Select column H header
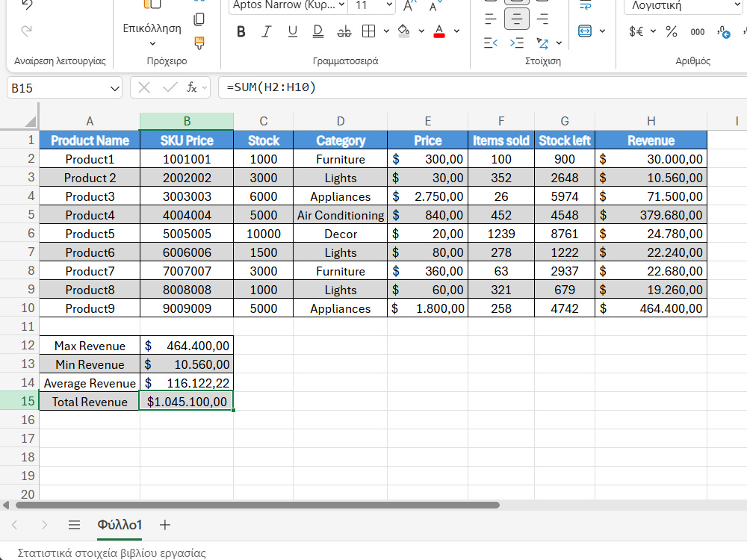This screenshot has width=747, height=560. click(x=651, y=122)
